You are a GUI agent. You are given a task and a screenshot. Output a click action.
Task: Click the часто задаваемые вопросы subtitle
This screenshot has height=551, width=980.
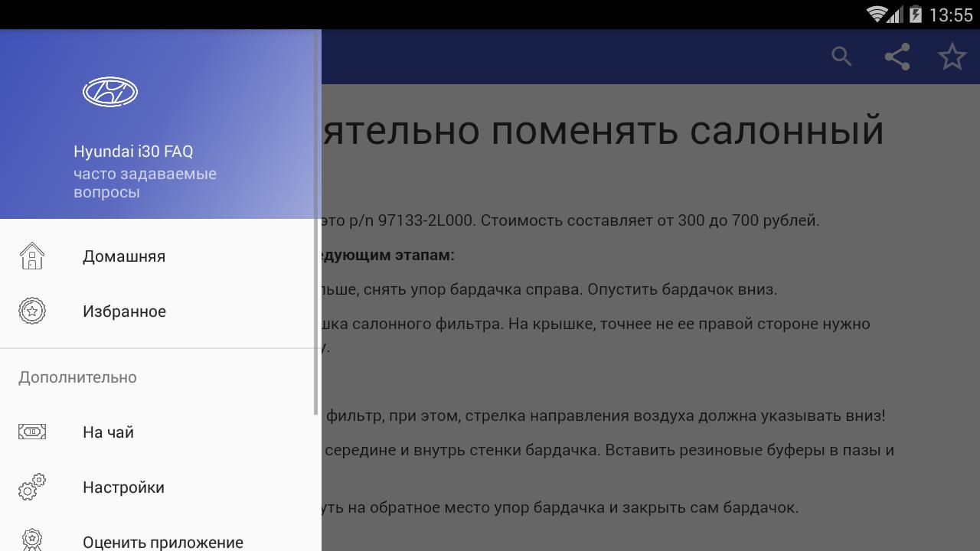145,183
